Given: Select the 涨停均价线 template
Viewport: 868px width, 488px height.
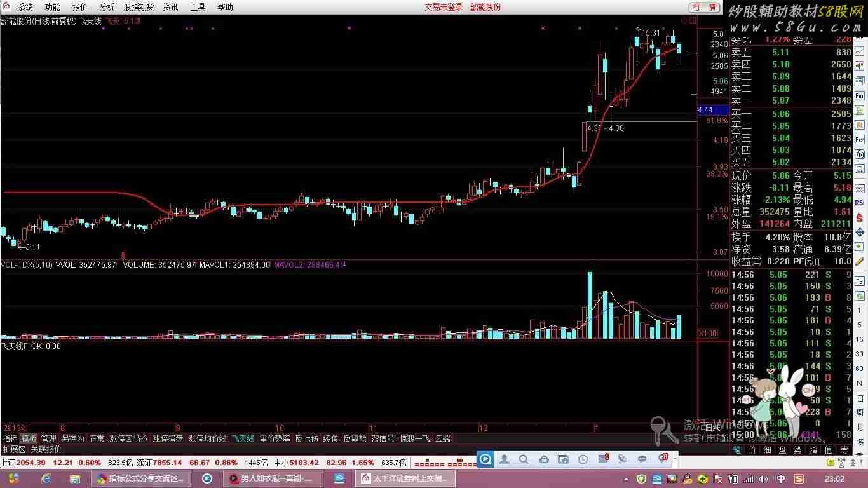Looking at the screenshot, I should tap(207, 438).
